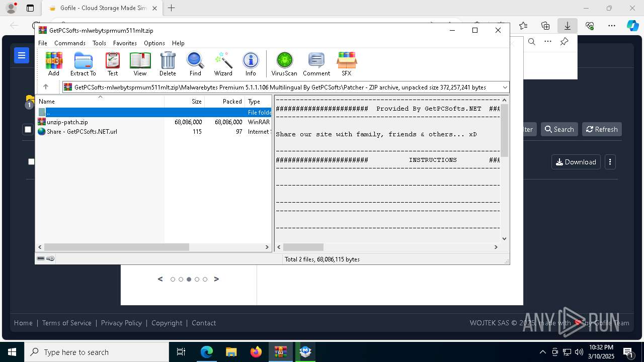Click Malwarebytes taskbar icon

[305, 352]
